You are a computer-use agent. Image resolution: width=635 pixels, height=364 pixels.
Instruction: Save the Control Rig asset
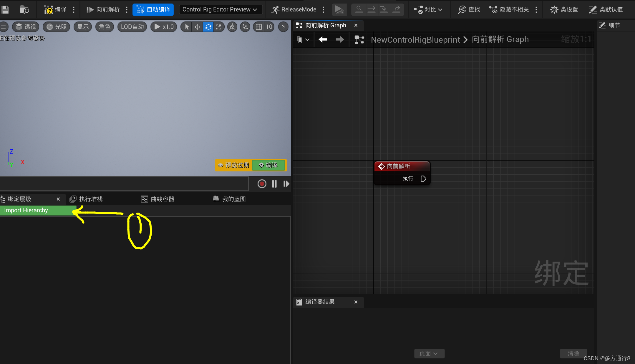(x=6, y=9)
